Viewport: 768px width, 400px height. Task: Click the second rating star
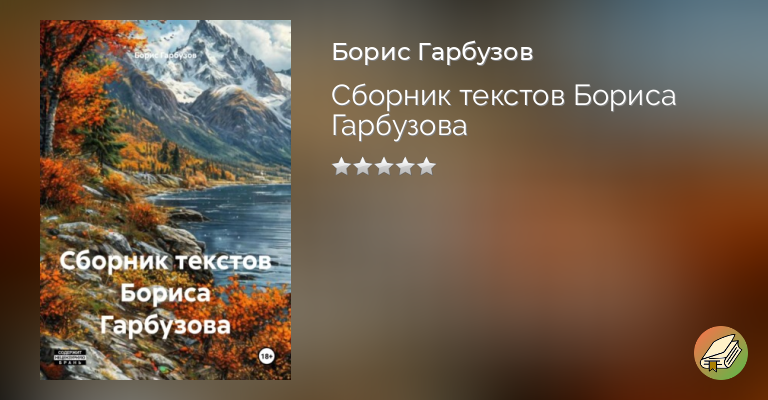coord(362,166)
